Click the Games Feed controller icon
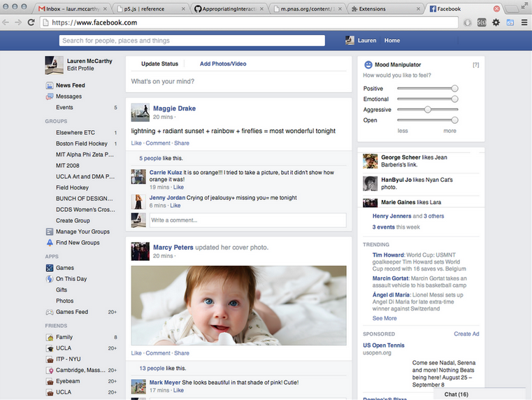The width and height of the screenshot is (532, 400). 50,312
